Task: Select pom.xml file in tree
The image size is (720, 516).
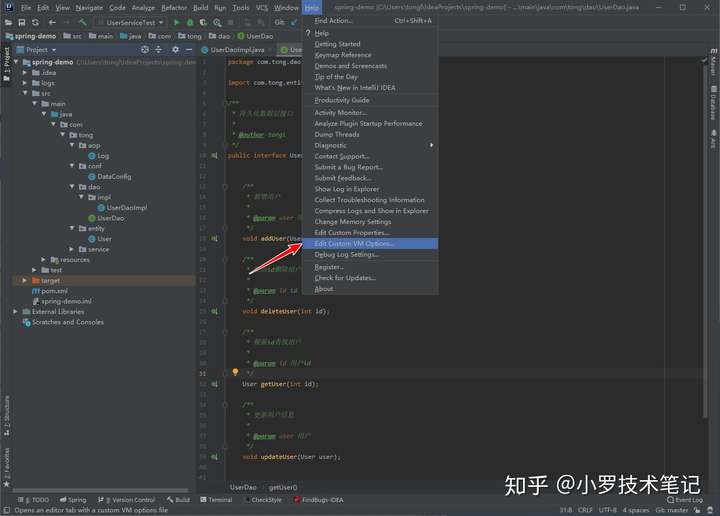Action: coord(50,291)
